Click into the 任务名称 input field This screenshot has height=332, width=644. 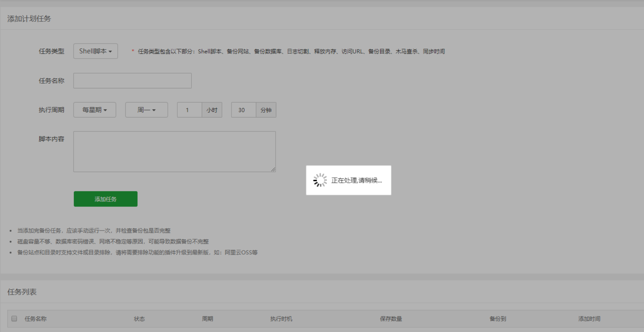(x=132, y=80)
